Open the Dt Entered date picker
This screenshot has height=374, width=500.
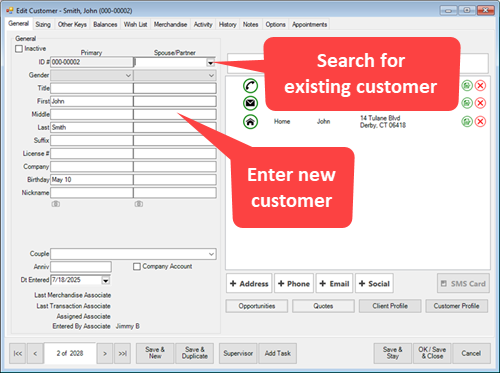click(x=106, y=280)
